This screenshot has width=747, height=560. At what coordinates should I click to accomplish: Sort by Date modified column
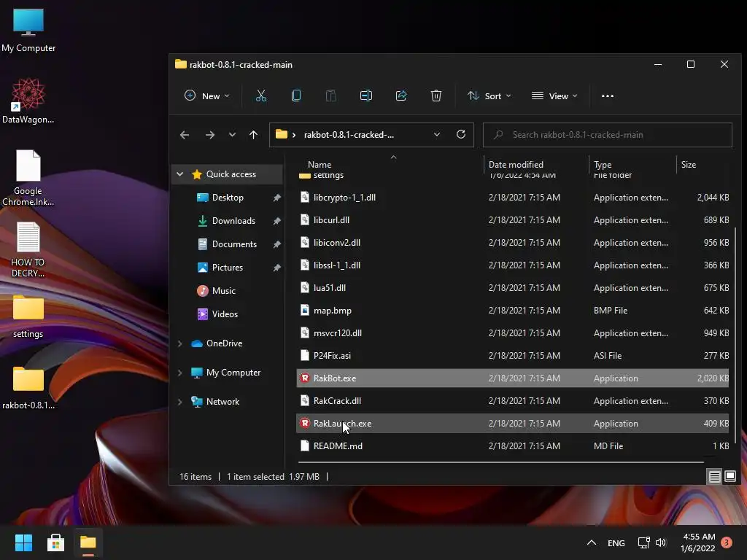pyautogui.click(x=516, y=165)
